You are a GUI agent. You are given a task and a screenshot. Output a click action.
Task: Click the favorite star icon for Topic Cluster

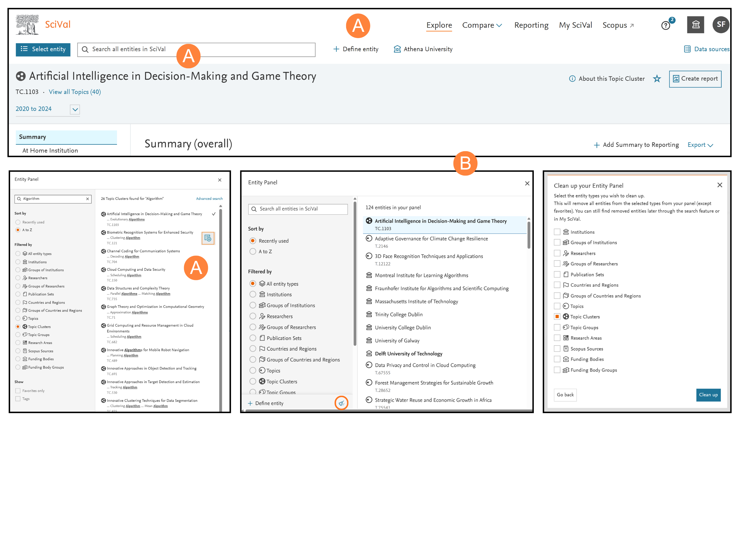[657, 79]
